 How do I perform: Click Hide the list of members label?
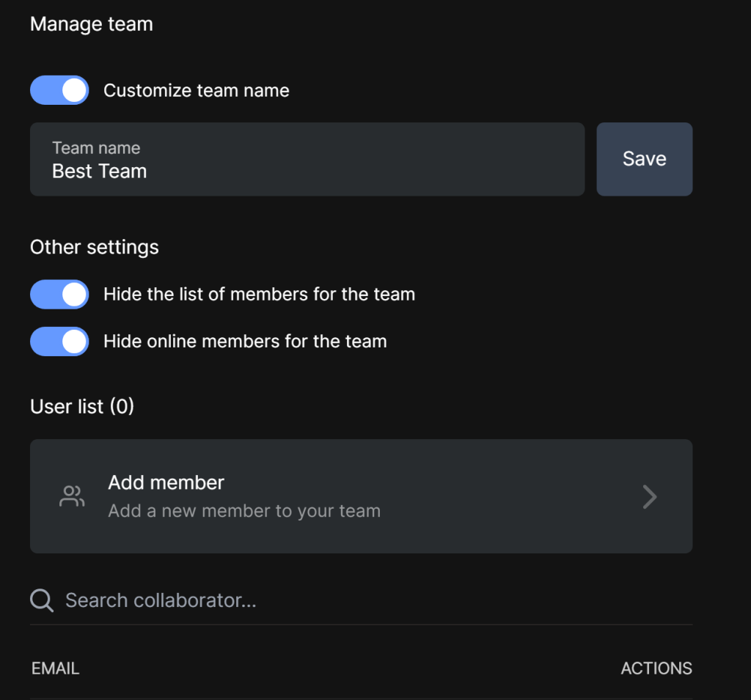(259, 294)
